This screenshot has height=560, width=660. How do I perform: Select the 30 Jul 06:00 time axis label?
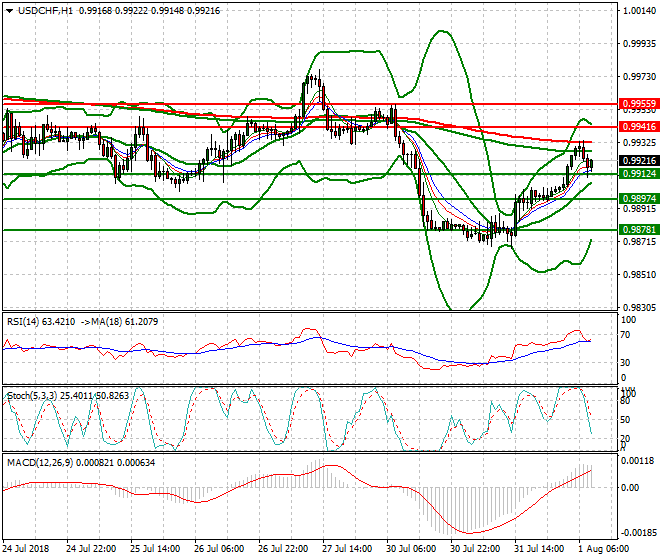(x=411, y=549)
